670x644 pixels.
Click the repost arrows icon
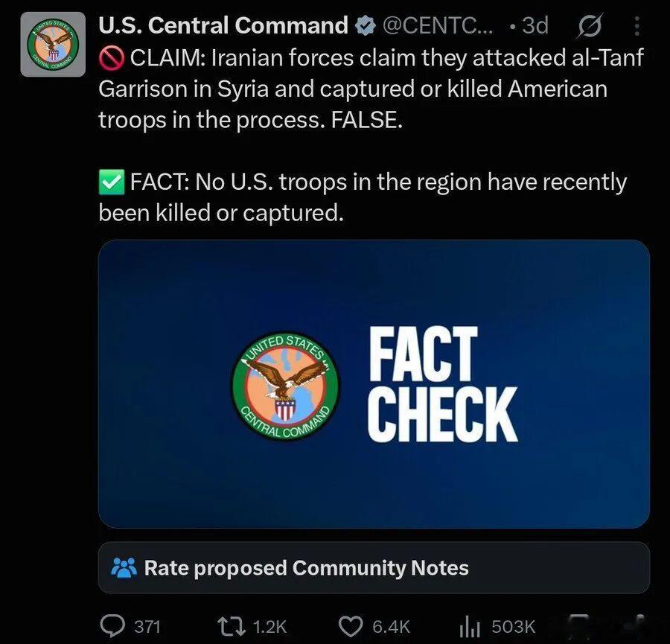(232, 626)
